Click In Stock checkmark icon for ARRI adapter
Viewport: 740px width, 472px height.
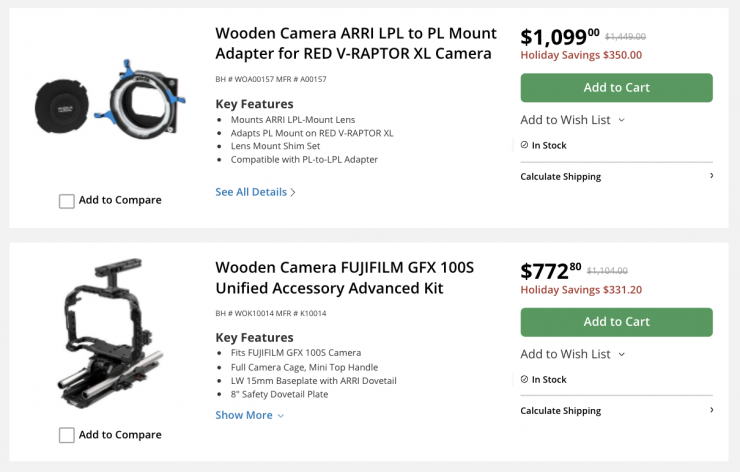pyautogui.click(x=525, y=145)
